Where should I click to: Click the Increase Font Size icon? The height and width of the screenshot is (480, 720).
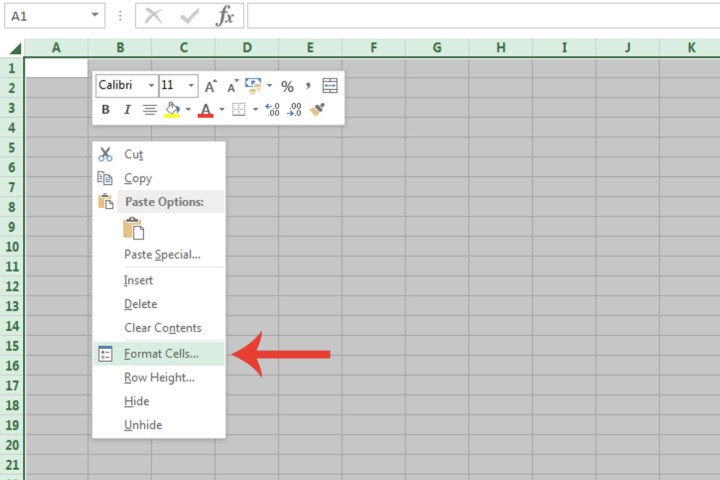coord(211,86)
